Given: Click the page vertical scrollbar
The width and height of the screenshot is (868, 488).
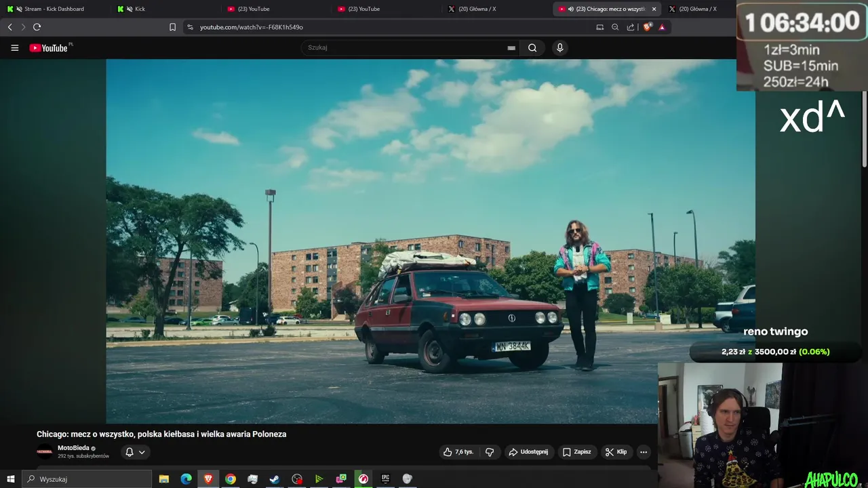Looking at the screenshot, I should [x=865, y=129].
